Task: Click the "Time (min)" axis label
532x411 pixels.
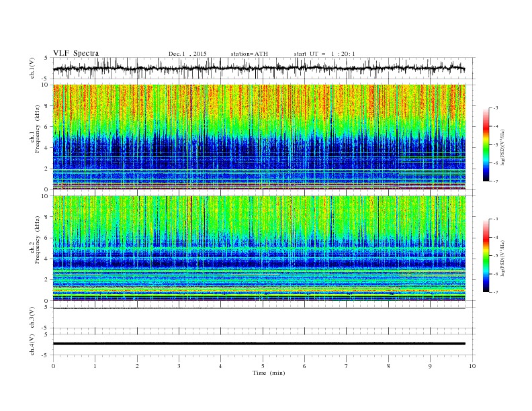Action: tap(269, 373)
